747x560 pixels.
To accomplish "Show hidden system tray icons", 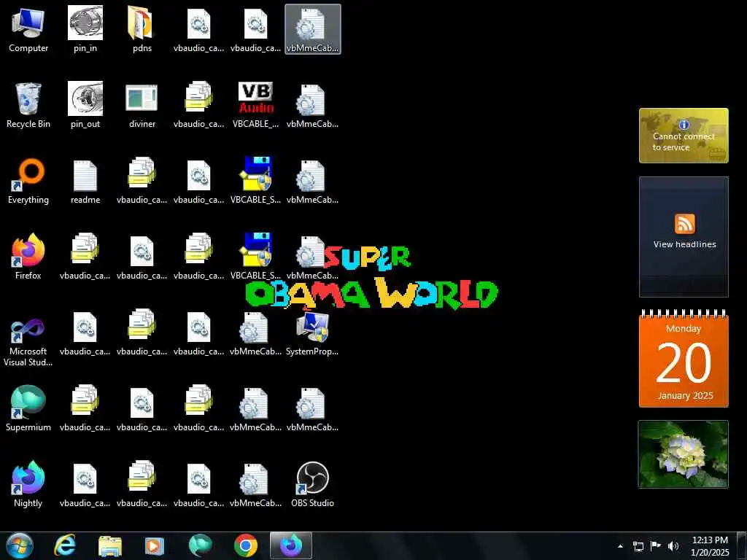I will tap(620, 546).
